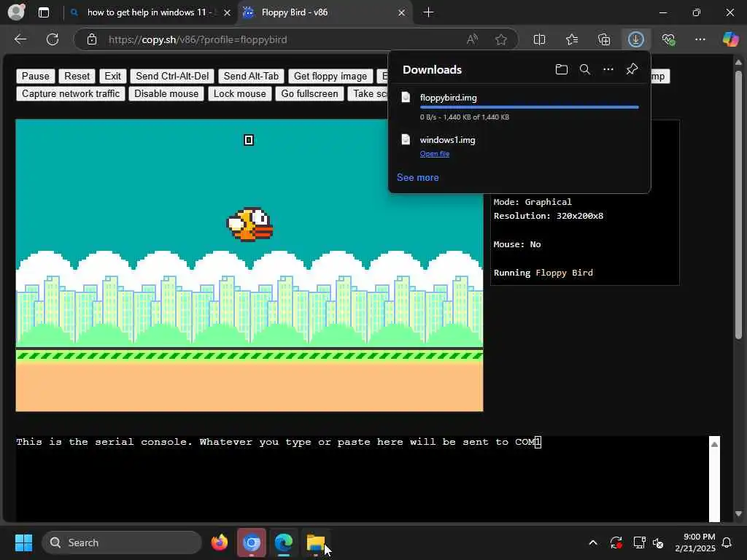Click Disable mouse button
Image resolution: width=747 pixels, height=560 pixels.
click(166, 94)
